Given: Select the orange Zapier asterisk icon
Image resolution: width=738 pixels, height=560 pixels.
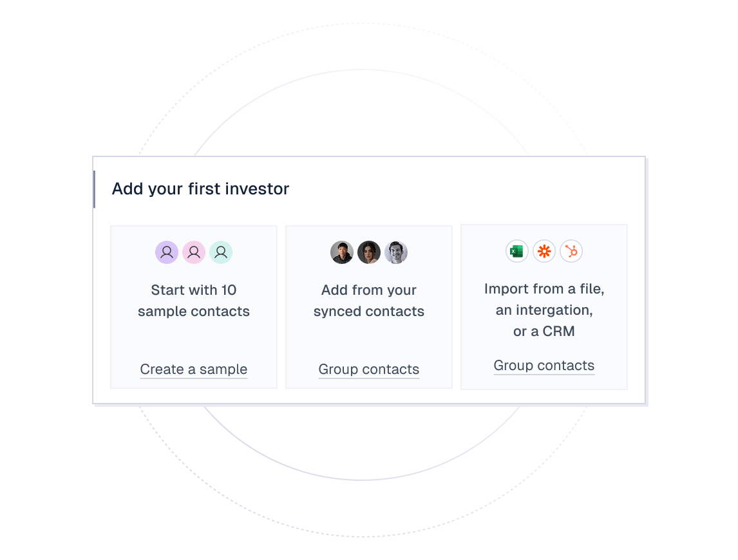Looking at the screenshot, I should [544, 251].
